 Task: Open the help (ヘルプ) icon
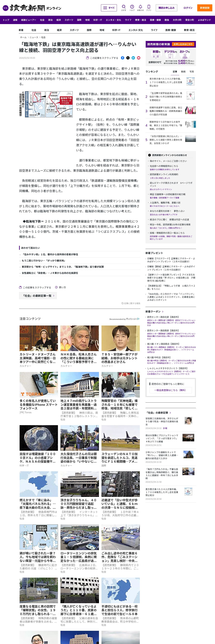(132, 8)
